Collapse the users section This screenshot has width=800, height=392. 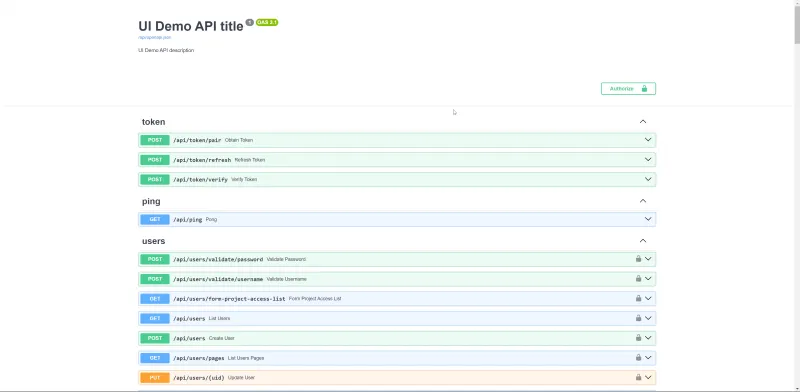coord(643,241)
